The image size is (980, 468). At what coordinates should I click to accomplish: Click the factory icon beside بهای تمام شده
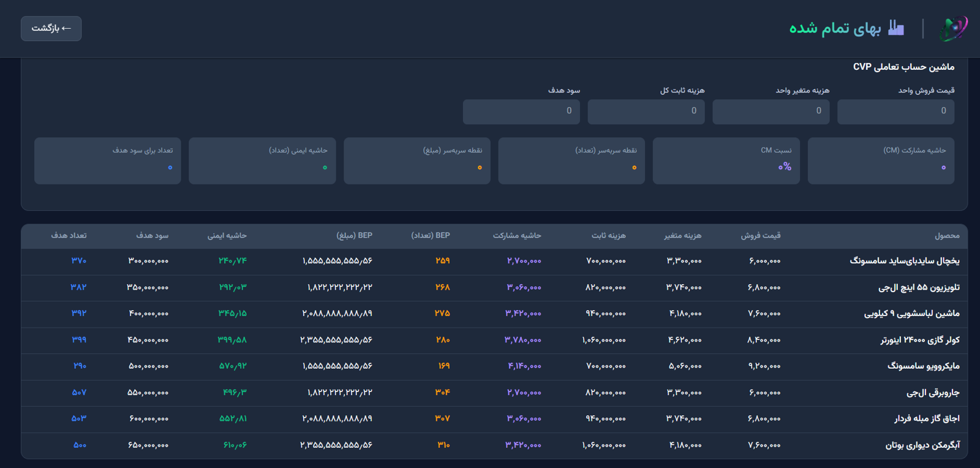896,28
